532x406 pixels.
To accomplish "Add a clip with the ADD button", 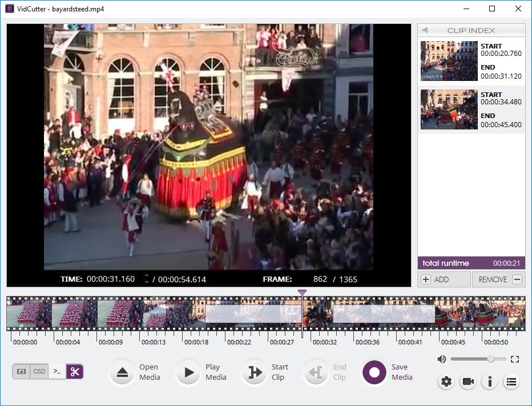I will point(444,279).
